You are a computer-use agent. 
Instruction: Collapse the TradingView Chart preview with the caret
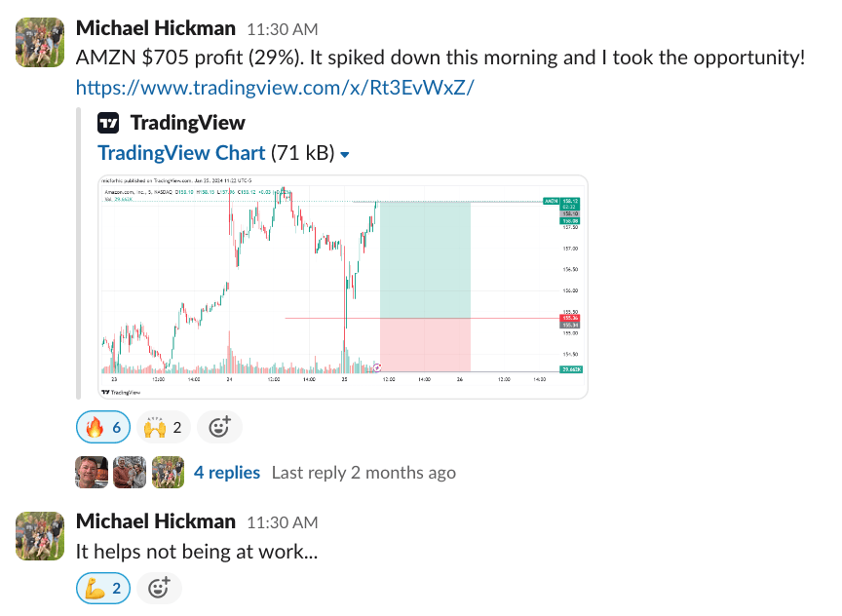(345, 154)
